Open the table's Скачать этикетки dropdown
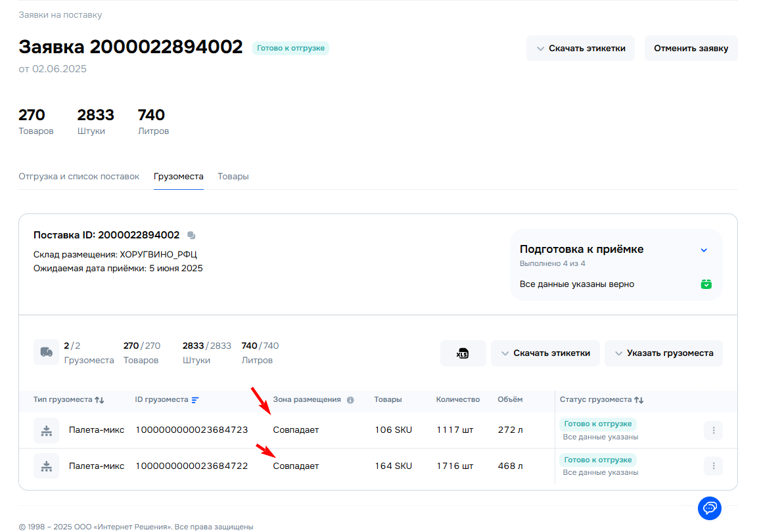 pyautogui.click(x=545, y=353)
